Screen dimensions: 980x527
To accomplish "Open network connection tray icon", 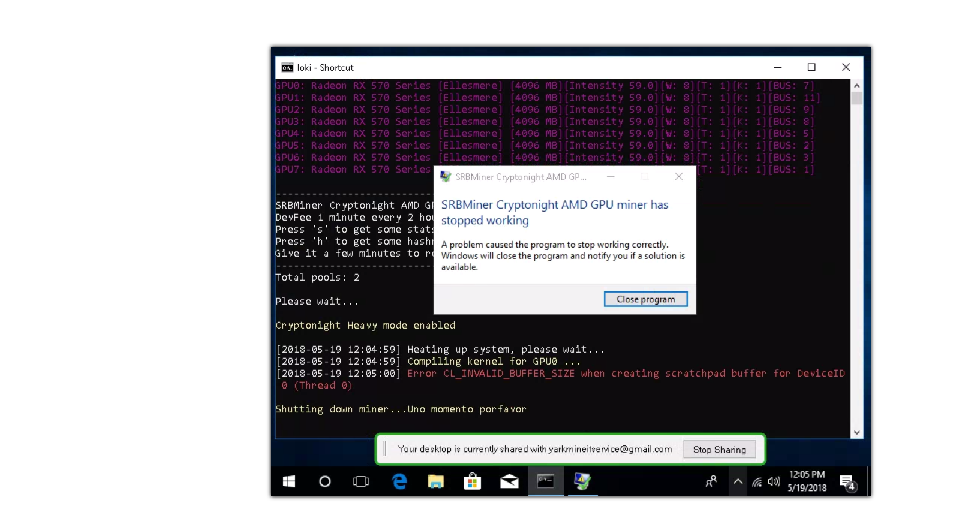I will pyautogui.click(x=757, y=481).
